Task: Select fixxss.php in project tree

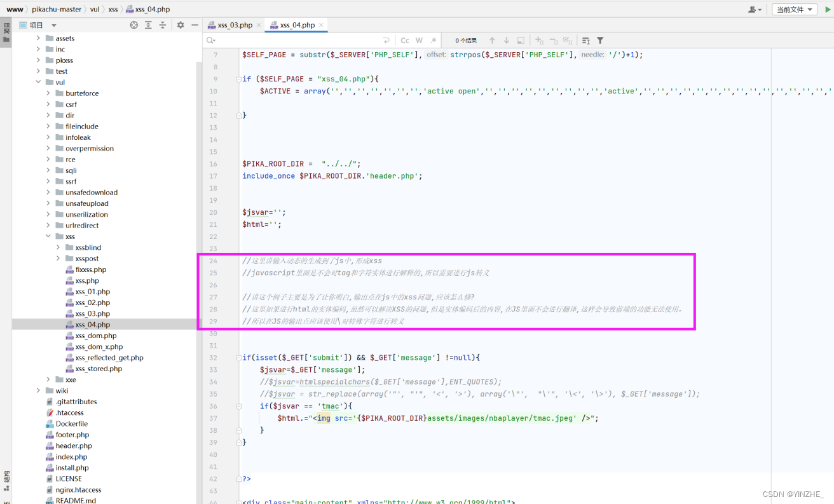Action: (x=90, y=269)
